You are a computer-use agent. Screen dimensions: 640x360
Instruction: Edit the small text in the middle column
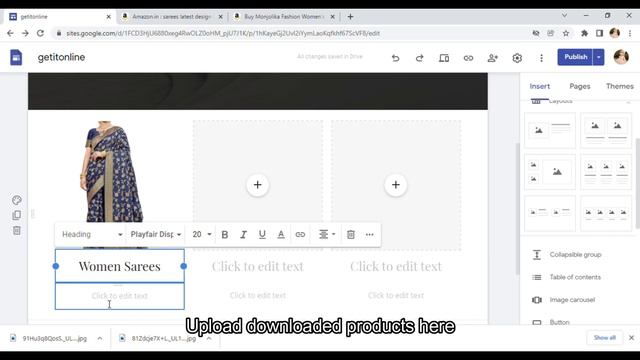[x=258, y=295]
